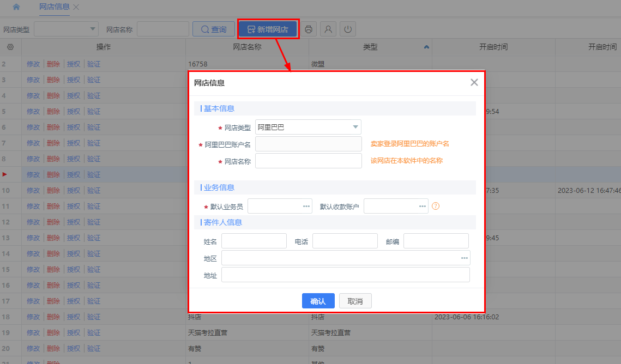Click 删除 in row 19
Image resolution: width=621 pixels, height=364 pixels.
click(x=53, y=333)
